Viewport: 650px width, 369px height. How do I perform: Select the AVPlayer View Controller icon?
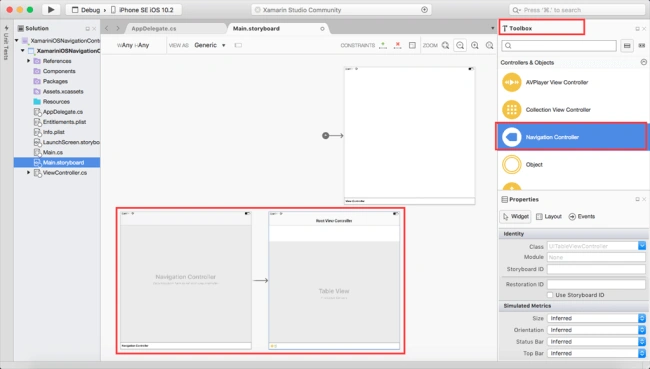point(512,82)
